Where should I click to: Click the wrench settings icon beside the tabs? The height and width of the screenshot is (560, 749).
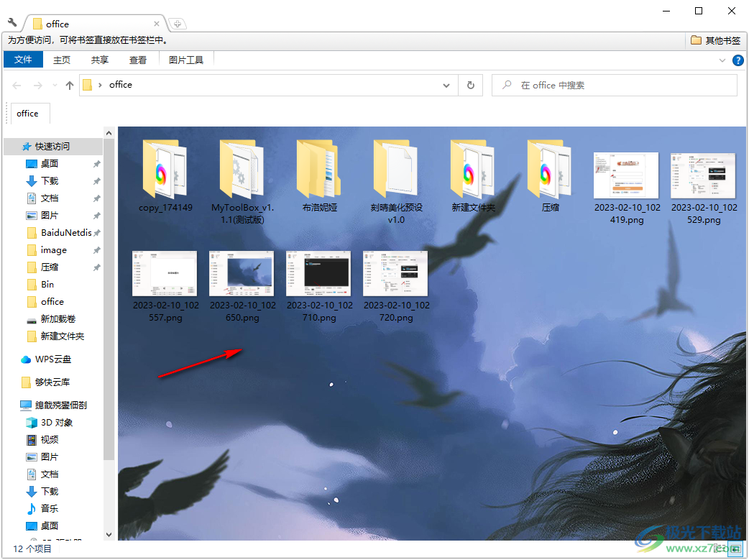point(12,22)
